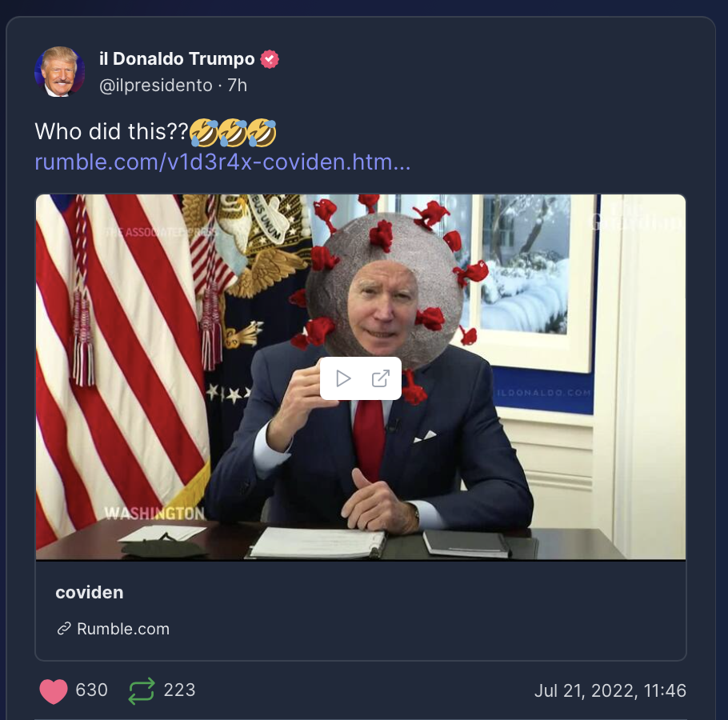Like the post with the heart icon
The height and width of the screenshot is (720, 728).
point(54,690)
